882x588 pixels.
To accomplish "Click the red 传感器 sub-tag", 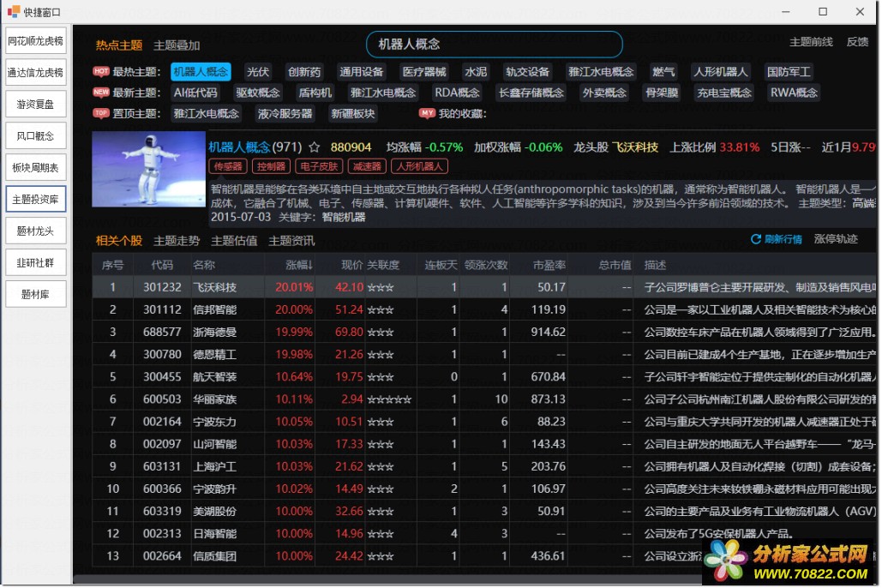I will 228,166.
